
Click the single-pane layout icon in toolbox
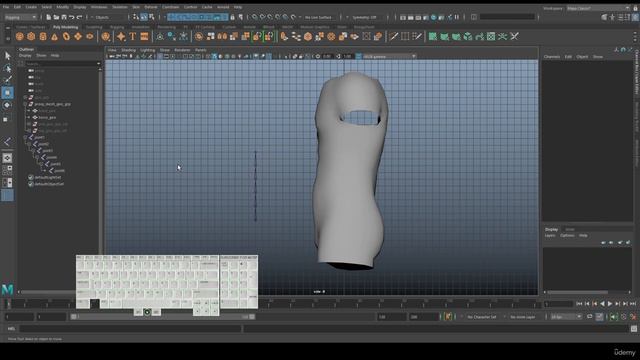coord(7,158)
